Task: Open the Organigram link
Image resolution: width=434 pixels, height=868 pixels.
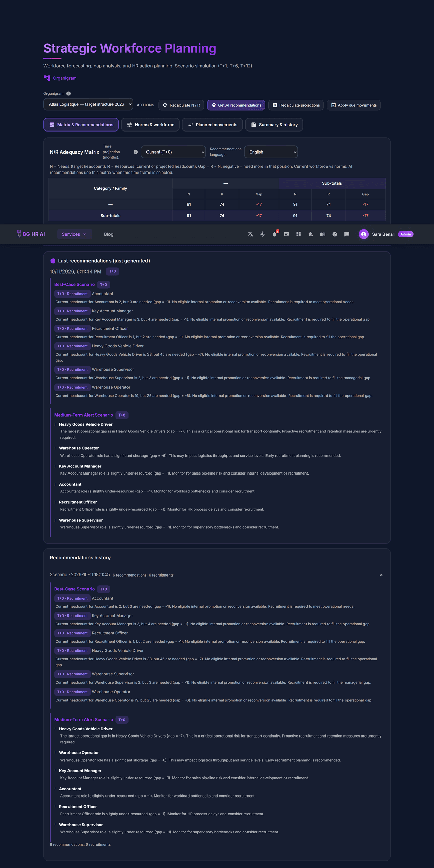Action: click(x=65, y=78)
